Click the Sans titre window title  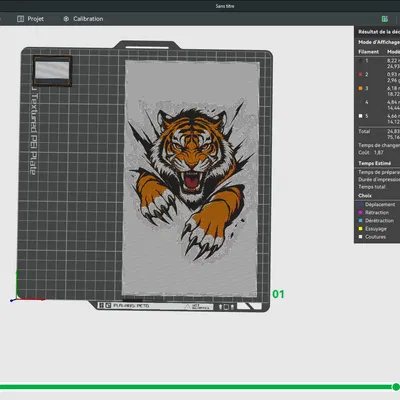point(225,6)
